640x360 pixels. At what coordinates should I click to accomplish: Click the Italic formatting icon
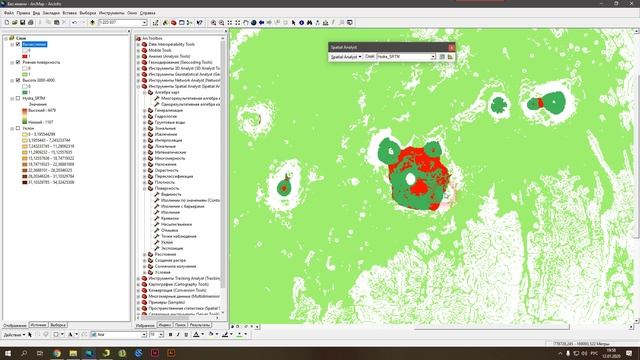tap(178, 335)
